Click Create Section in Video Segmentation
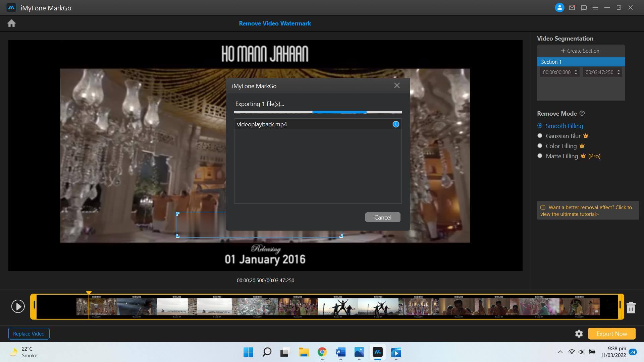 tap(581, 50)
